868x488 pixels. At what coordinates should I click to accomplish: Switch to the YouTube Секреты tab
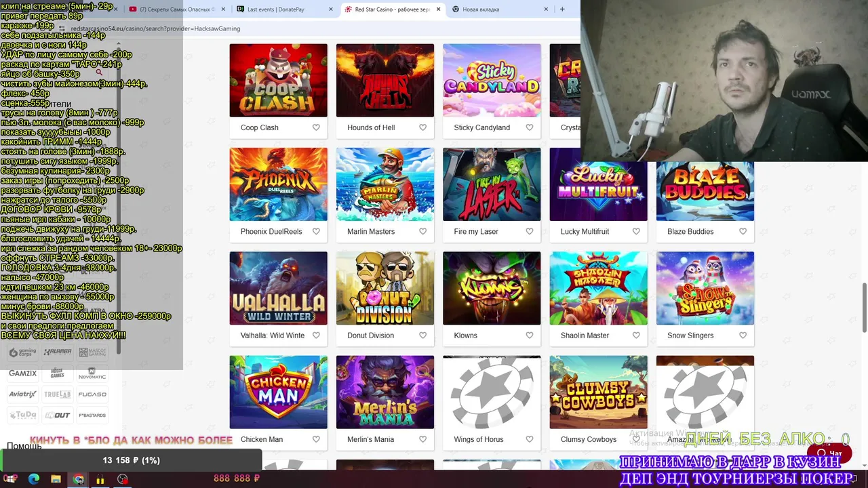176,9
